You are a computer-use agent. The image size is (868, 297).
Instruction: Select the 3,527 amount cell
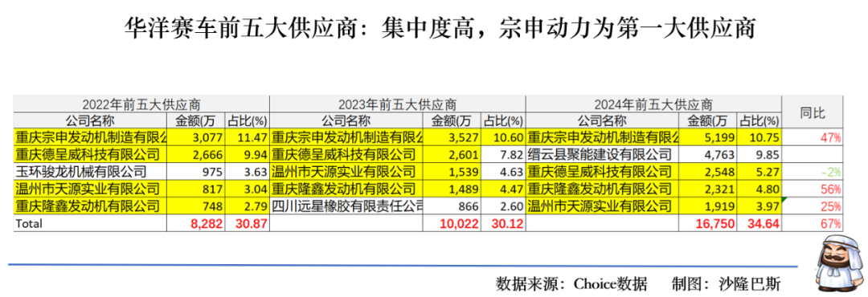pyautogui.click(x=452, y=137)
